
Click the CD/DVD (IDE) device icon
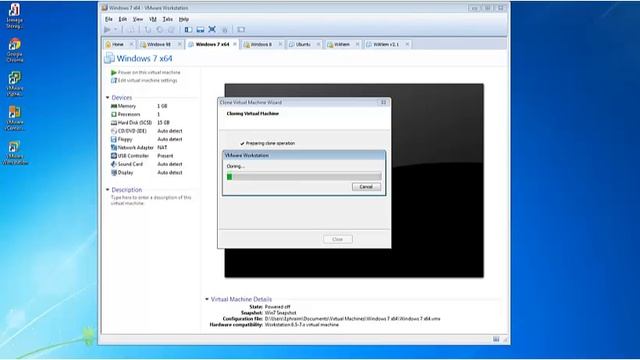tap(114, 131)
